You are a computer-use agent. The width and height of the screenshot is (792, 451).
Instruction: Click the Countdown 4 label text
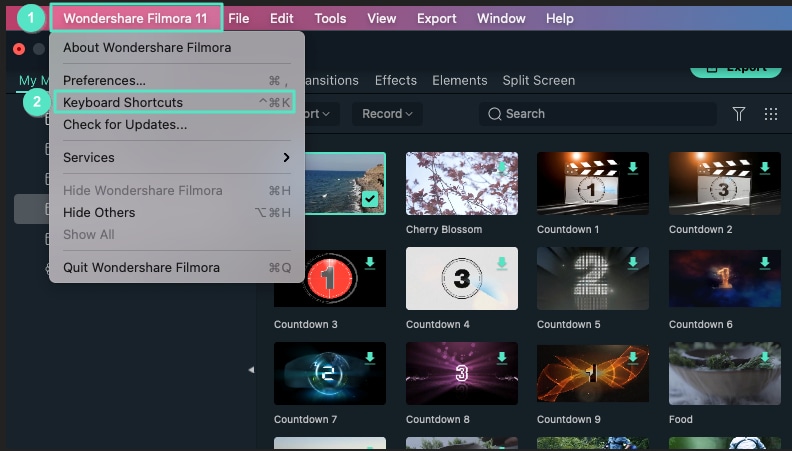[437, 324]
